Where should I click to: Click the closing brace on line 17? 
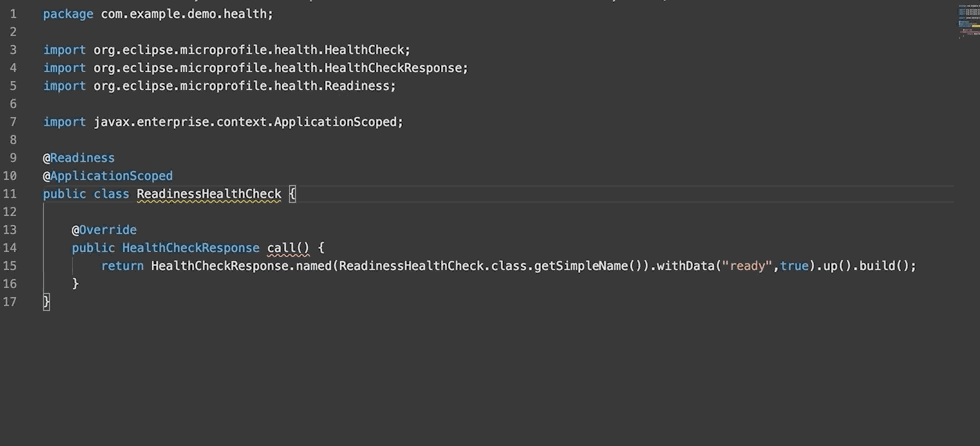point(46,302)
